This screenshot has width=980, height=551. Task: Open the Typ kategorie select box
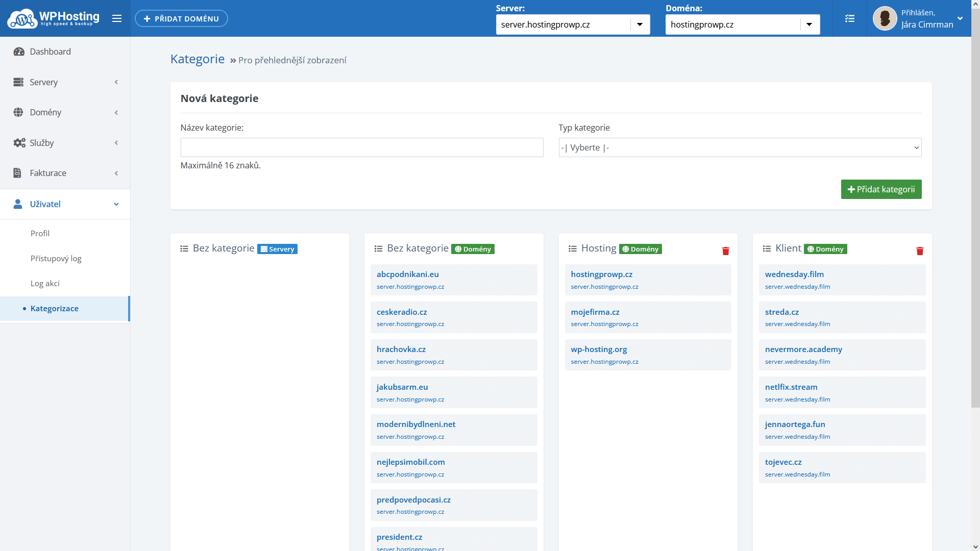pos(740,147)
